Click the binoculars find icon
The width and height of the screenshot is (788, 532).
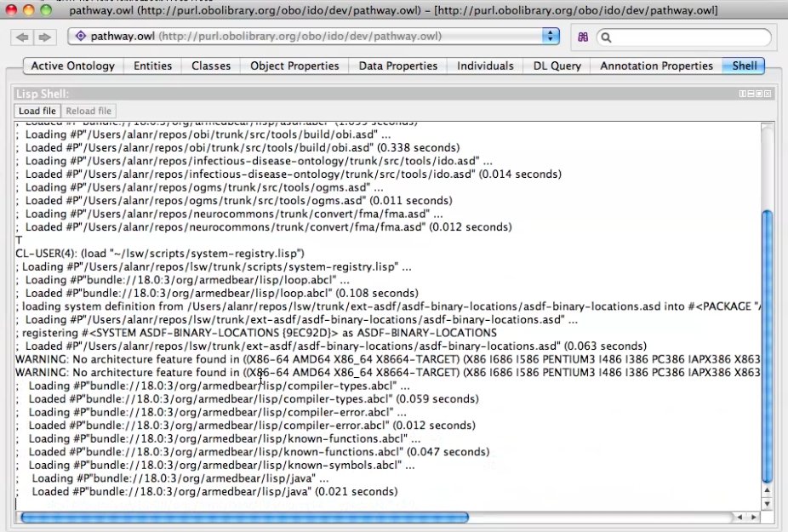click(584, 37)
